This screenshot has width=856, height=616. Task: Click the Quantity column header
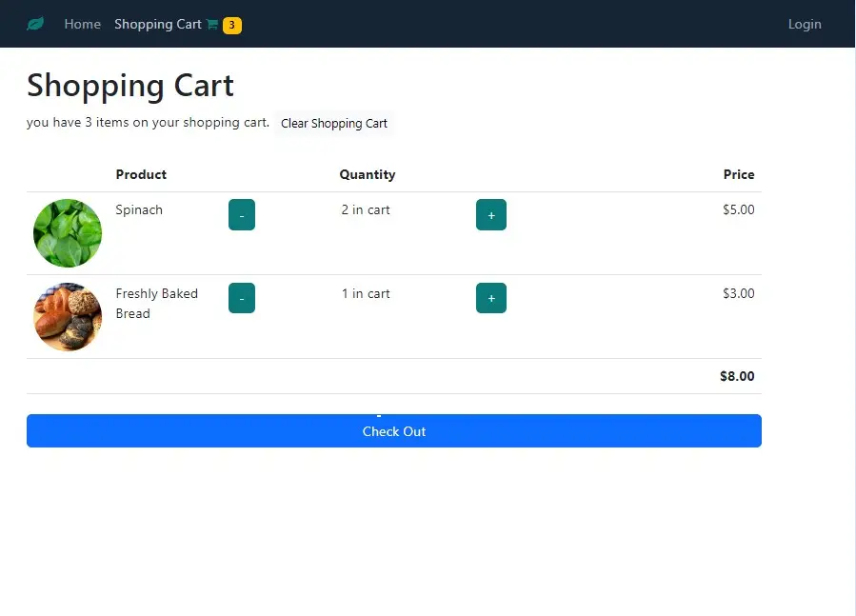(368, 175)
